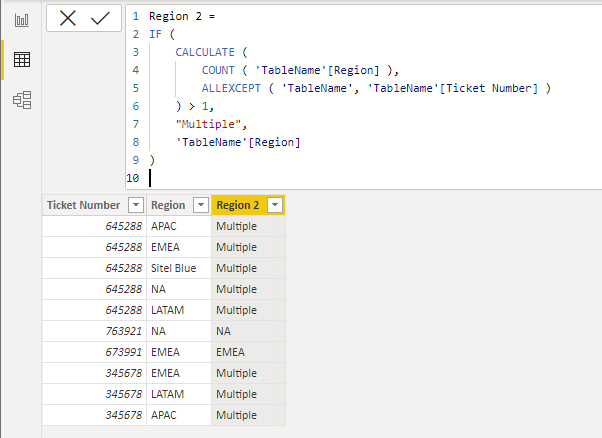Open Region column filter dropdown
The height and width of the screenshot is (438, 602).
(x=201, y=205)
